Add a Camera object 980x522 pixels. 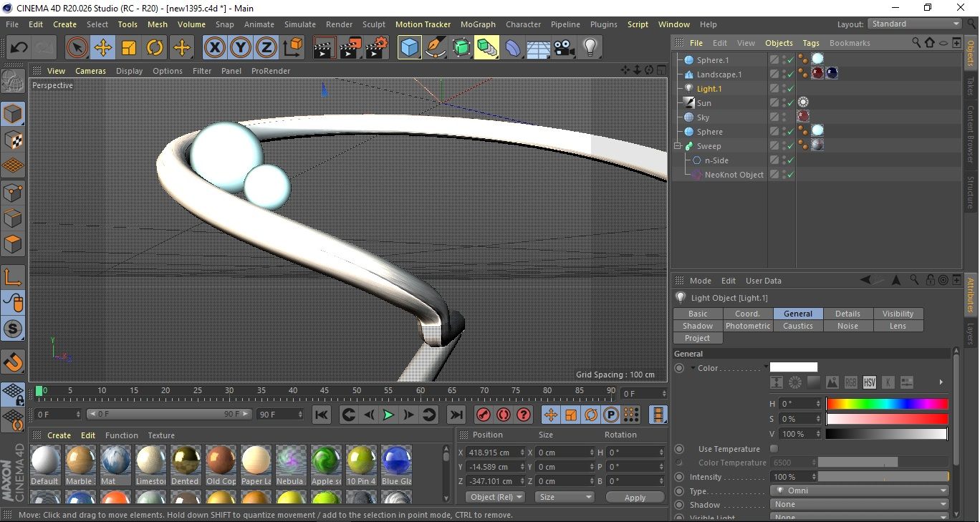click(564, 48)
